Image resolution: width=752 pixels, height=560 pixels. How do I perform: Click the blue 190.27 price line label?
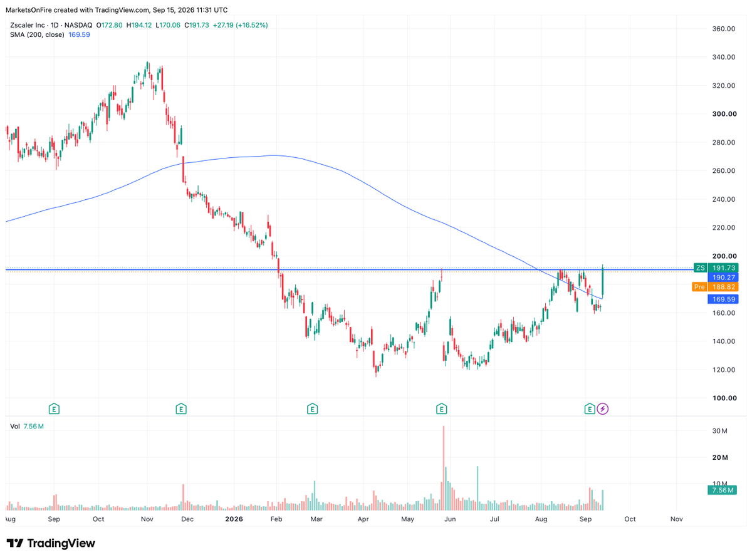tap(723, 277)
